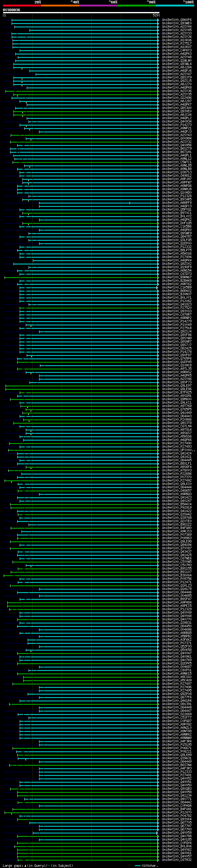The width and height of the screenshot is (197, 868).
Task: Click hit label UniRef100_Q9LE97
Action: tap(177, 386)
